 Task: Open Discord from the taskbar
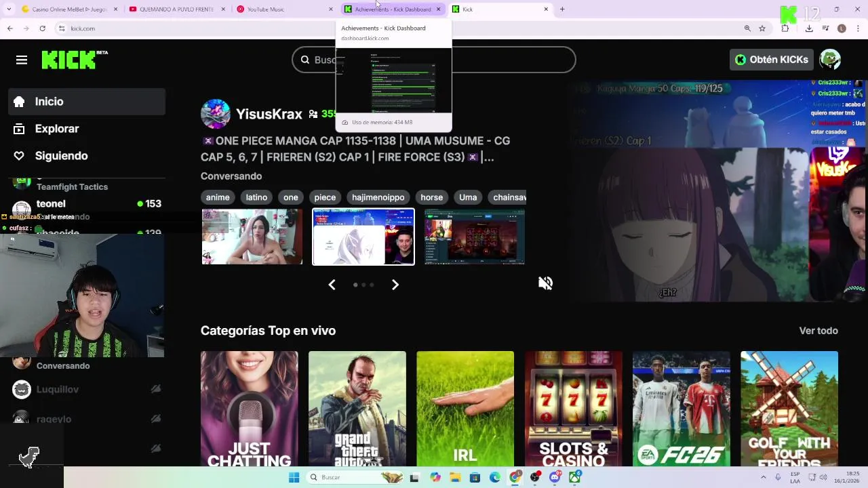pyautogui.click(x=555, y=477)
